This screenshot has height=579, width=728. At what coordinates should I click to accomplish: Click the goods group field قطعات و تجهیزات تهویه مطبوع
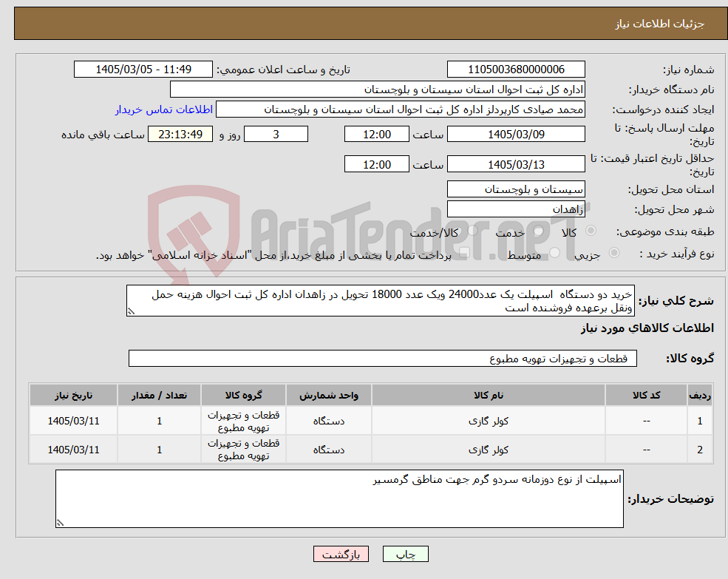[383, 359]
